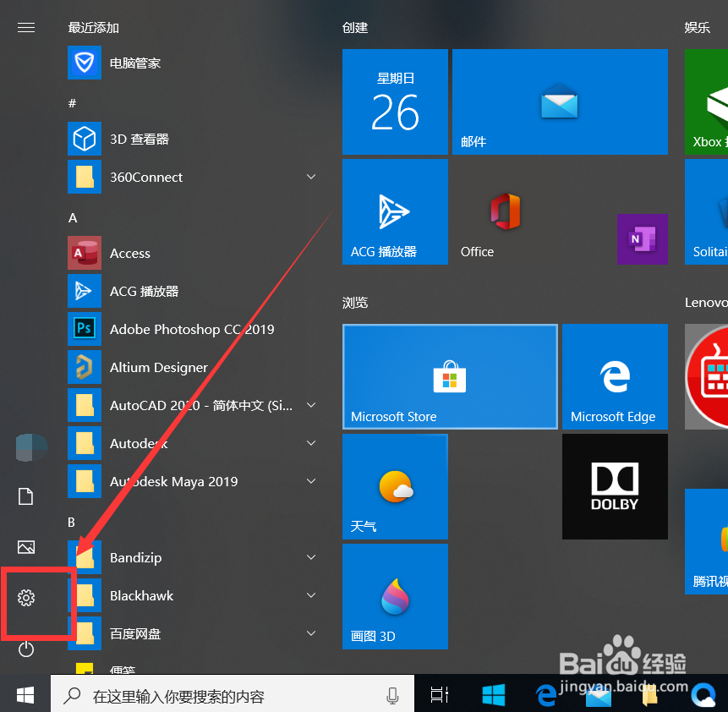Viewport: 728px width, 712px height.
Task: Jump to letter A section header
Action: pos(73,218)
